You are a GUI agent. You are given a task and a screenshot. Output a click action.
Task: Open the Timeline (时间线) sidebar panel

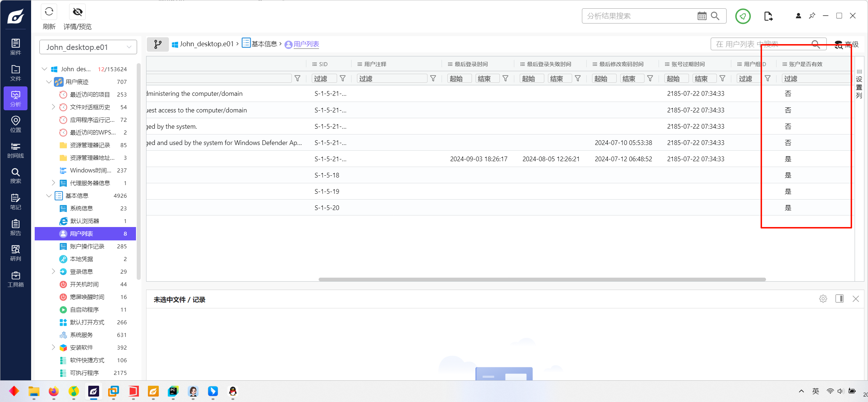(x=16, y=150)
